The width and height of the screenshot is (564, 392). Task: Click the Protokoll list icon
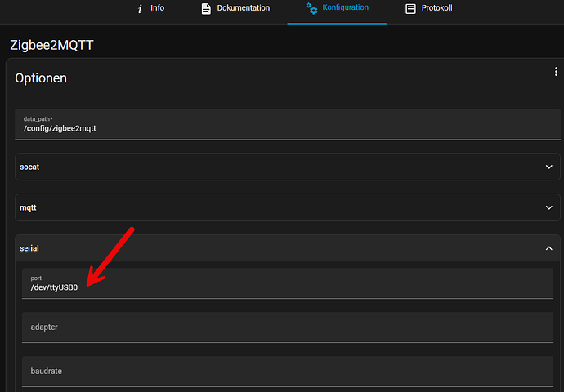[x=410, y=9]
